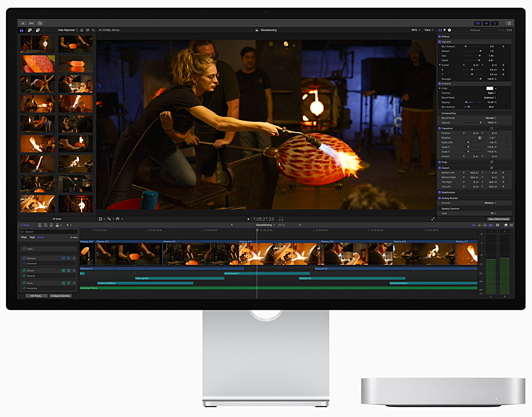Viewport: 532px width, 417px height.
Task: Click the Save Effects Preset button
Action: 498,219
